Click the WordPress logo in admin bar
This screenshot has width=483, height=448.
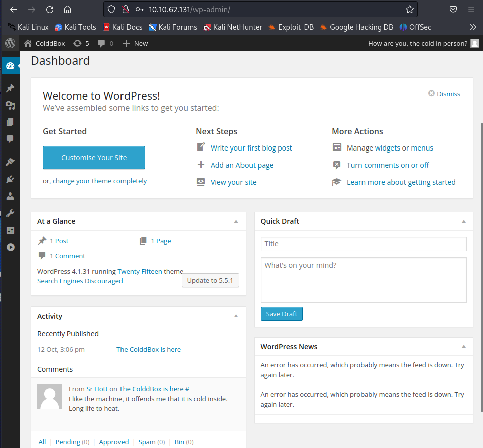coord(10,43)
